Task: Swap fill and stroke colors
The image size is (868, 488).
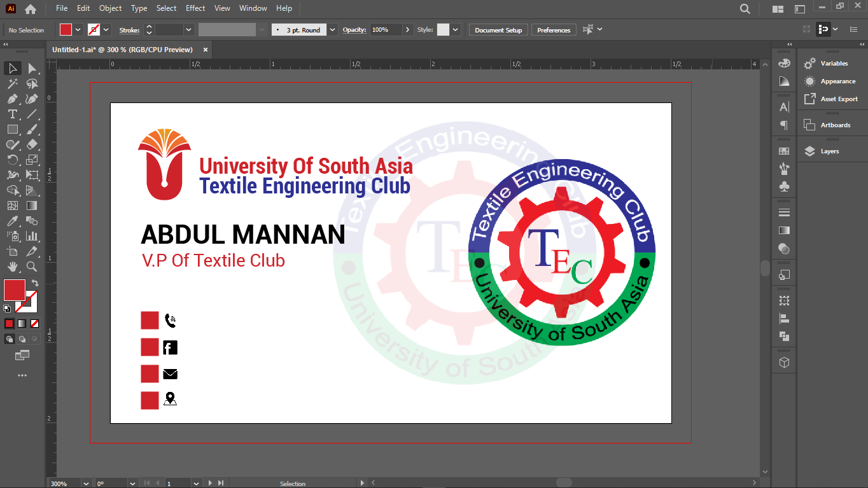Action: pyautogui.click(x=35, y=283)
